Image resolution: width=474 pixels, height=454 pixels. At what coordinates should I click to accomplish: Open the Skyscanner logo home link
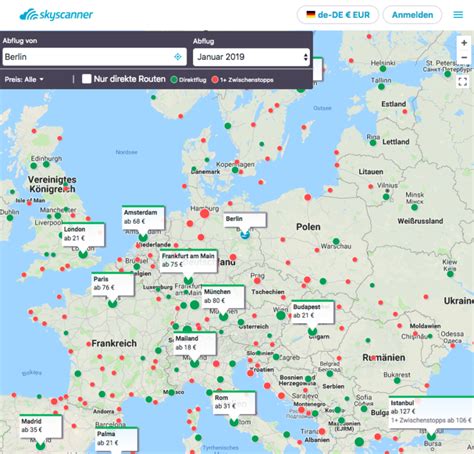tap(56, 15)
